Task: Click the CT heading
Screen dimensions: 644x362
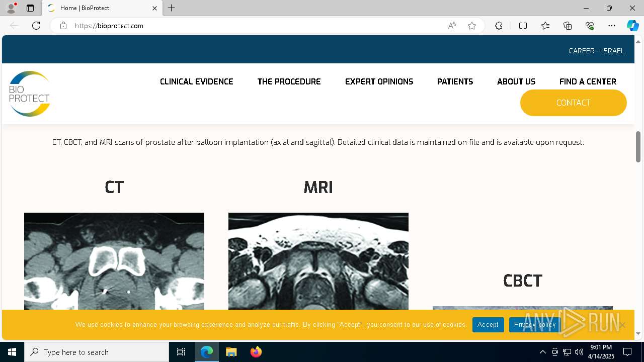Action: (114, 188)
